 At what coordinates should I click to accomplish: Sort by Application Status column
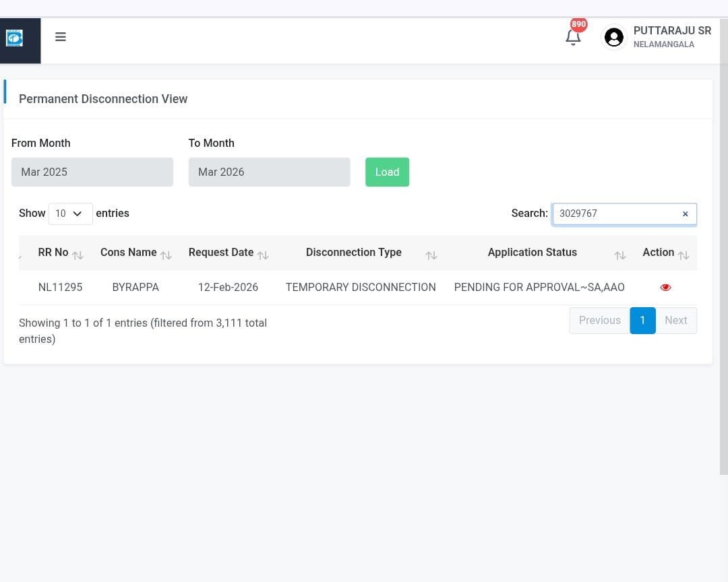tap(532, 253)
